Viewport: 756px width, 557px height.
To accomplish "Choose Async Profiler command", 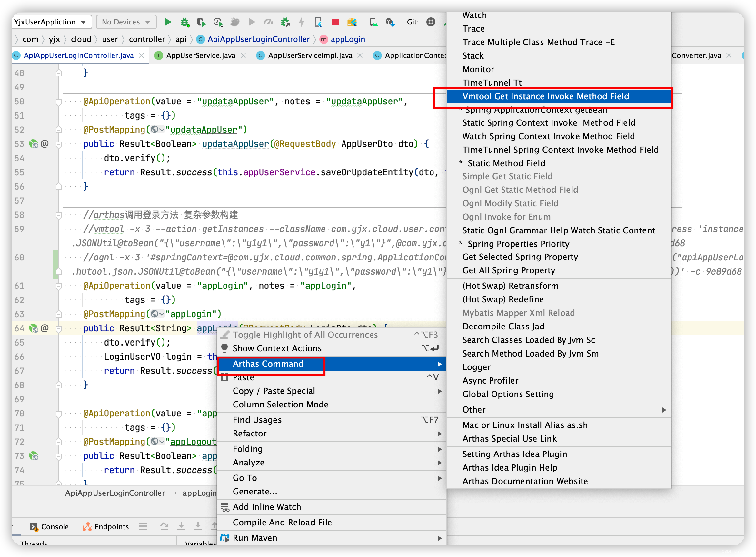I will click(x=559, y=381).
